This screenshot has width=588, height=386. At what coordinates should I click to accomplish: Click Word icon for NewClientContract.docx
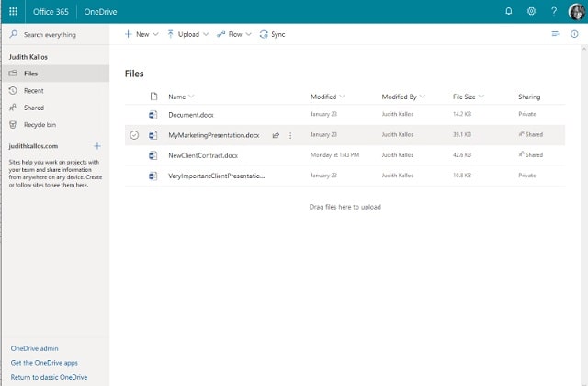tap(153, 155)
